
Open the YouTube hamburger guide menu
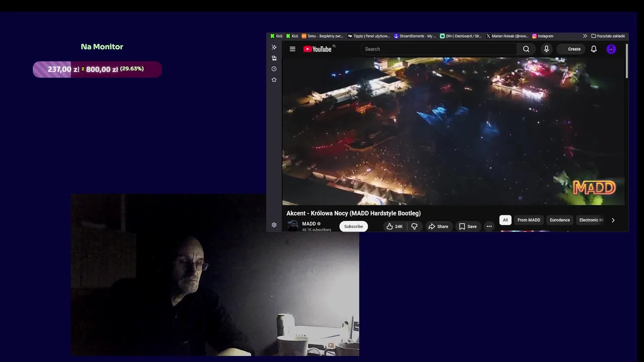[x=292, y=49]
